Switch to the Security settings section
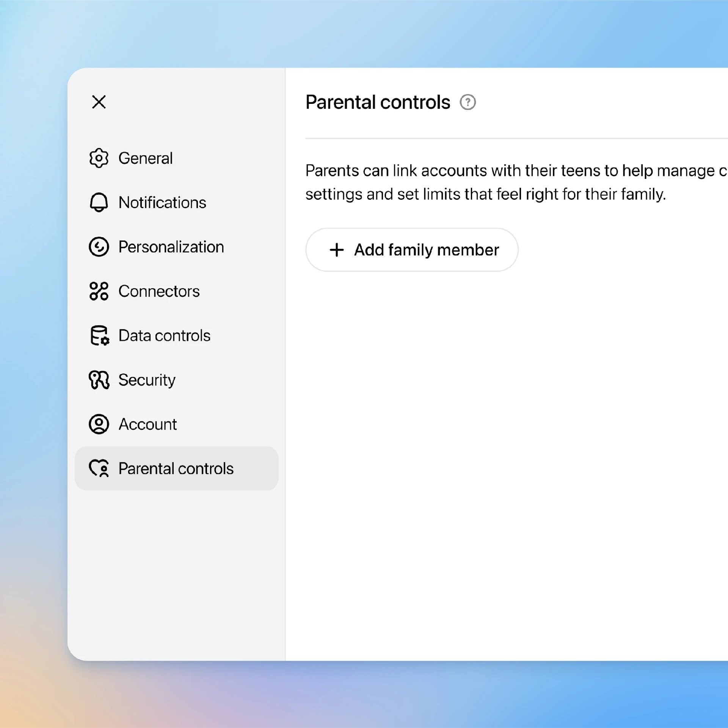Viewport: 728px width, 728px height. (x=147, y=380)
